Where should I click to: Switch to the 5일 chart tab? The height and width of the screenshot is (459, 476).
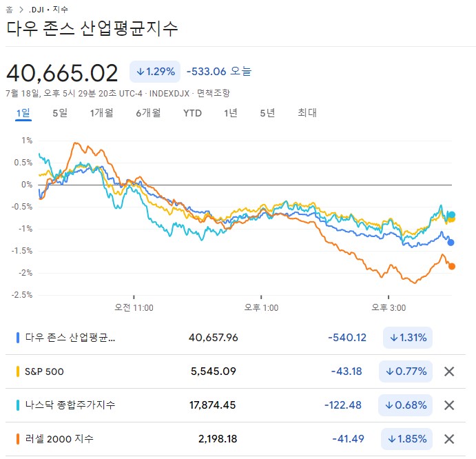(60, 113)
